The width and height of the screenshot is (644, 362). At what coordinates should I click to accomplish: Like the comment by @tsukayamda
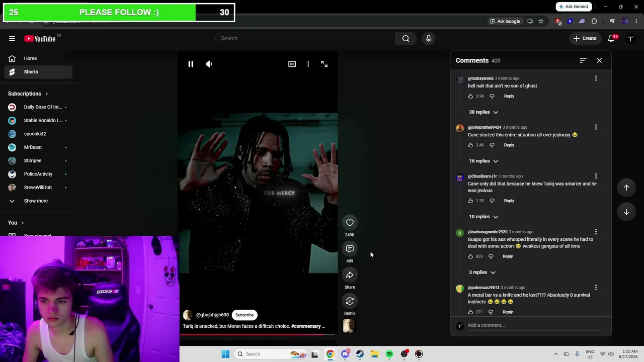[x=470, y=96]
